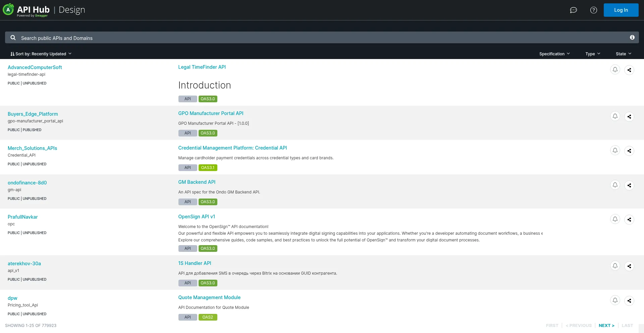Click the Log In button

click(x=621, y=10)
